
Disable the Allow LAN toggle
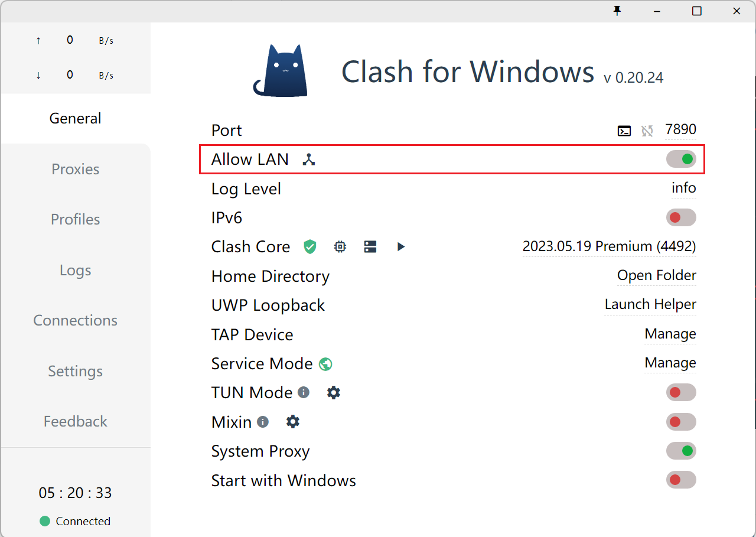tap(681, 159)
